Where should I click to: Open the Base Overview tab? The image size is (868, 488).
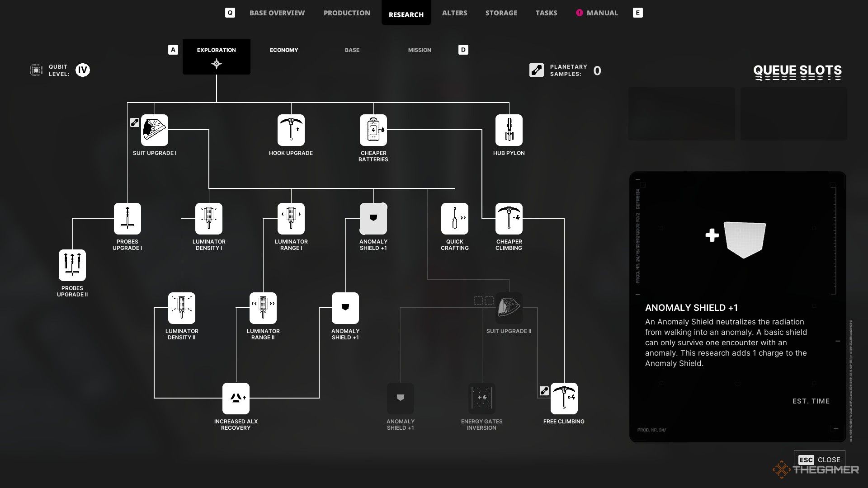[x=277, y=13]
